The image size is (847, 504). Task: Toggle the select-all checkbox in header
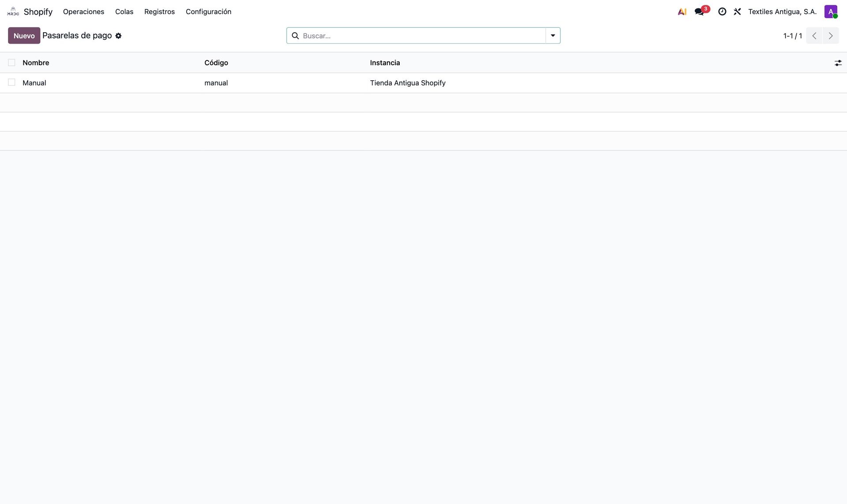[11, 63]
